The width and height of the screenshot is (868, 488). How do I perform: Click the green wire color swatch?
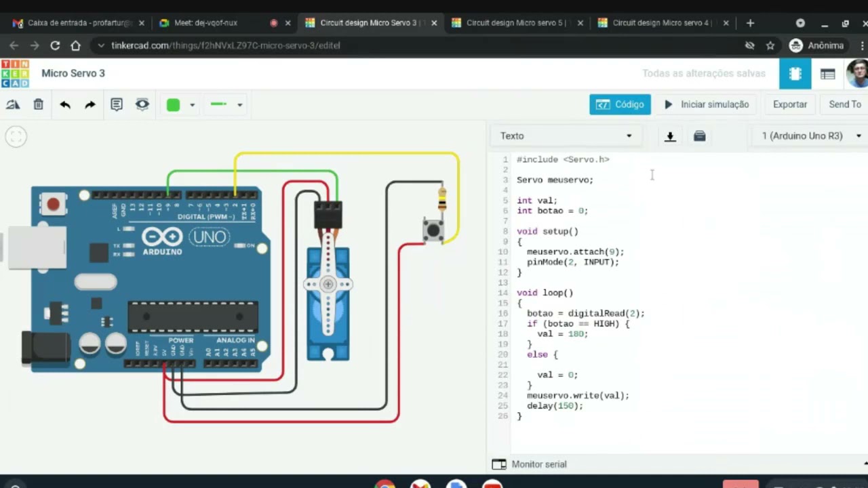coord(173,104)
